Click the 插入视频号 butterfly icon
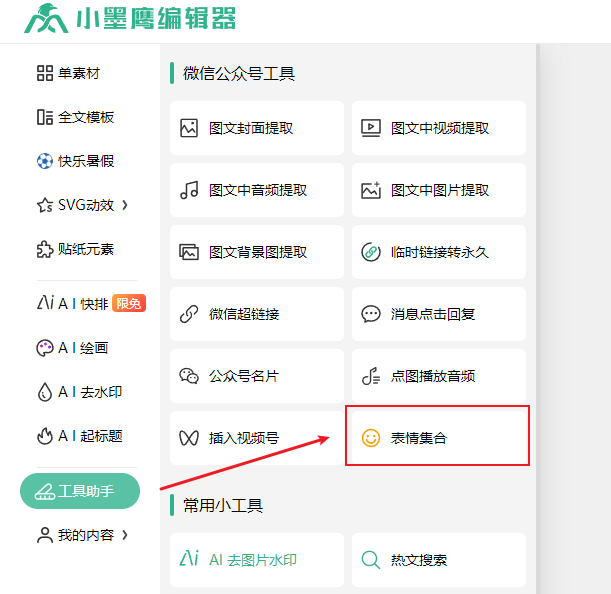Viewport: 611px width, 594px height. pos(189,438)
